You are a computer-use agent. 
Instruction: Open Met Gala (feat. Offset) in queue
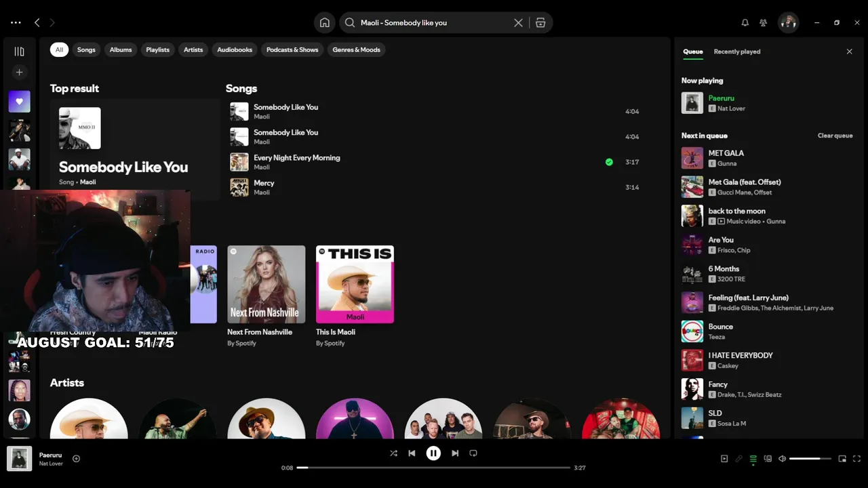tap(768, 187)
